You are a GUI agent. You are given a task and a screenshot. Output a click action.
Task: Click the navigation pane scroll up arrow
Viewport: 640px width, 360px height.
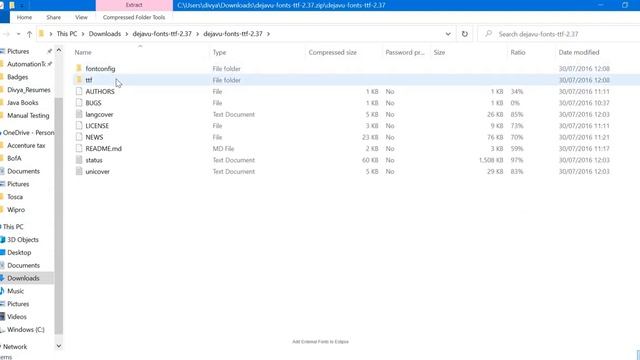coord(59,50)
